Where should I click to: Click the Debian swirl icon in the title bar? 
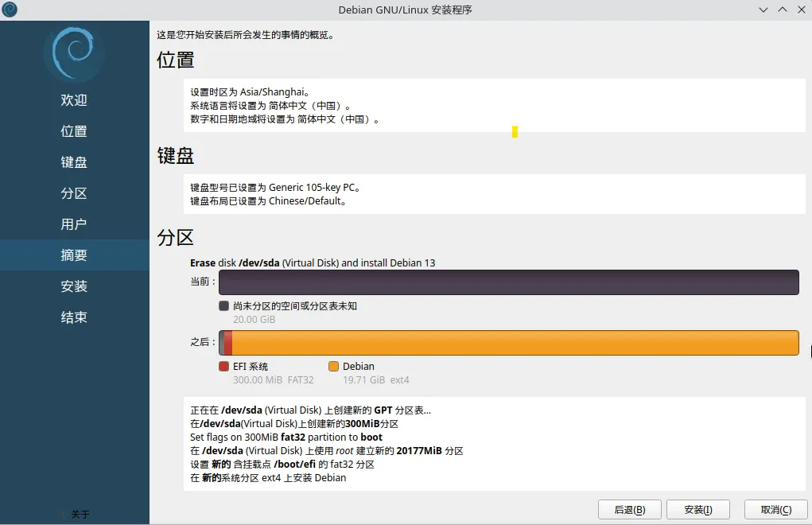click(10, 10)
